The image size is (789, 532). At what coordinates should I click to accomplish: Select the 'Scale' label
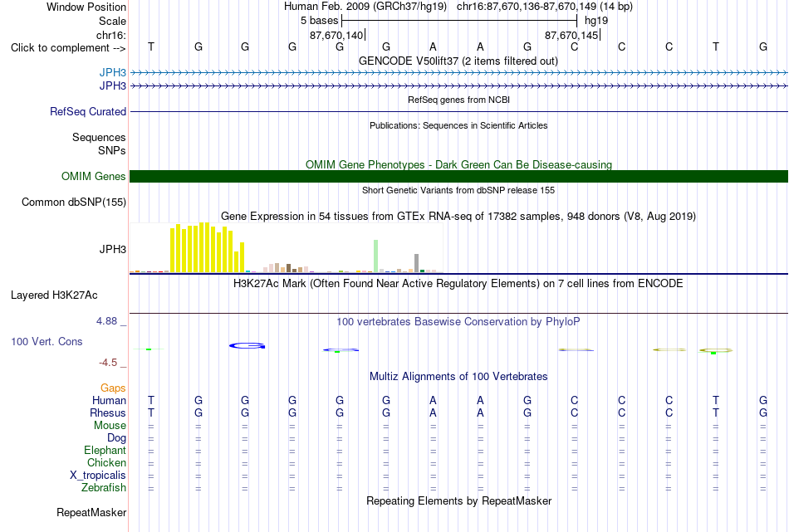pyautogui.click(x=112, y=21)
